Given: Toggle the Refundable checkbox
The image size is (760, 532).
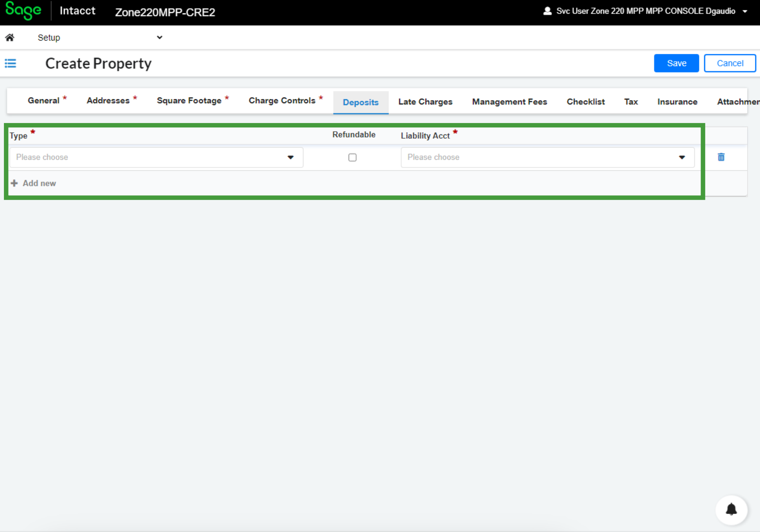Looking at the screenshot, I should 352,157.
